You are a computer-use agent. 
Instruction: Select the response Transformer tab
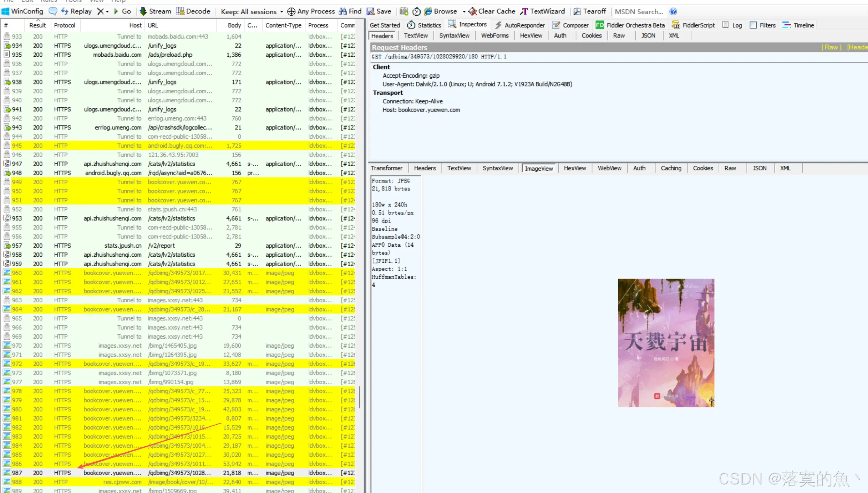tap(386, 168)
